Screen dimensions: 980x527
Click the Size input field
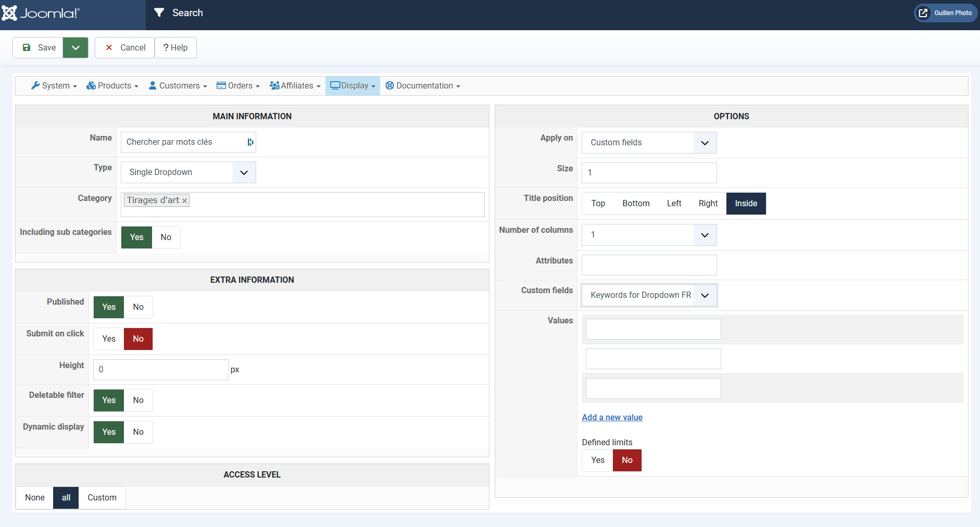[x=649, y=173]
